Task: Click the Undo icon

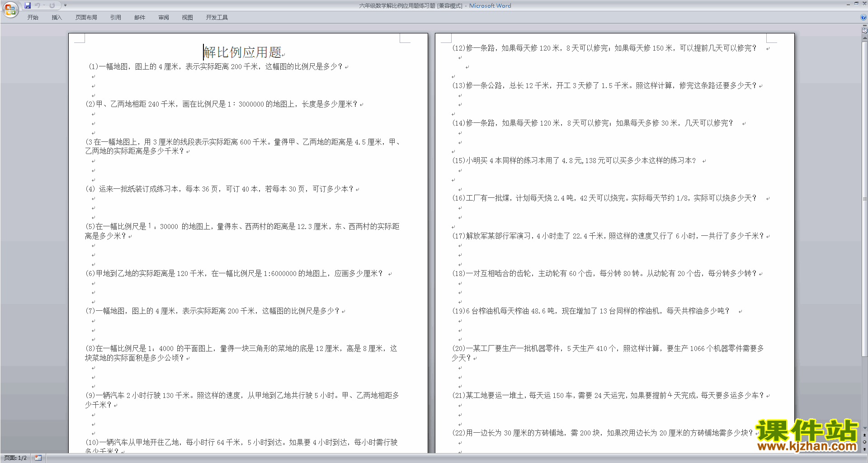Action: click(38, 5)
